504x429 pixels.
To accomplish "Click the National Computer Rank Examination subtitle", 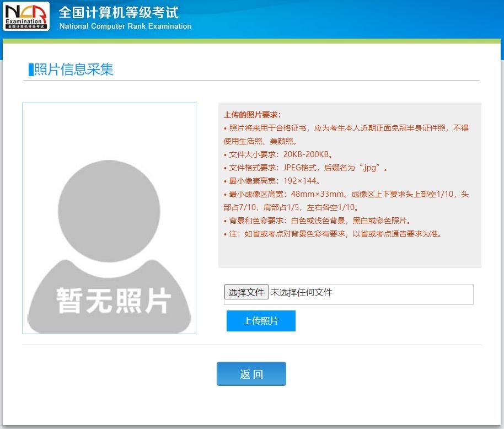I will pyautogui.click(x=125, y=26).
